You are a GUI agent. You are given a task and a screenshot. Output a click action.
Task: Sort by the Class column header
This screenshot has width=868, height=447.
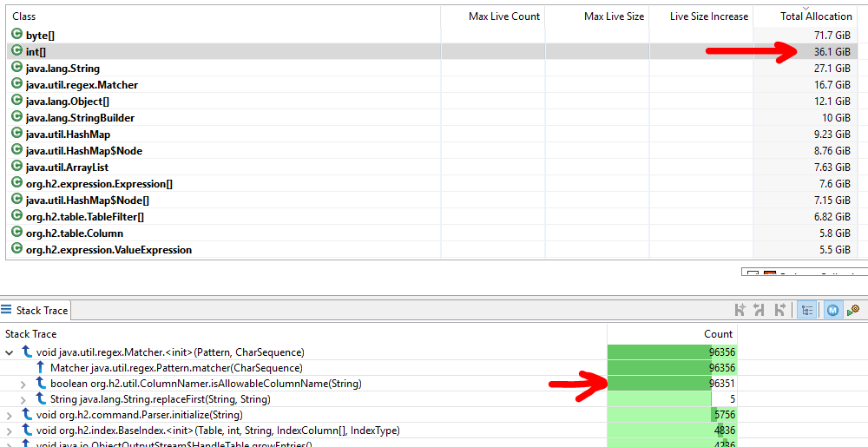click(x=223, y=16)
